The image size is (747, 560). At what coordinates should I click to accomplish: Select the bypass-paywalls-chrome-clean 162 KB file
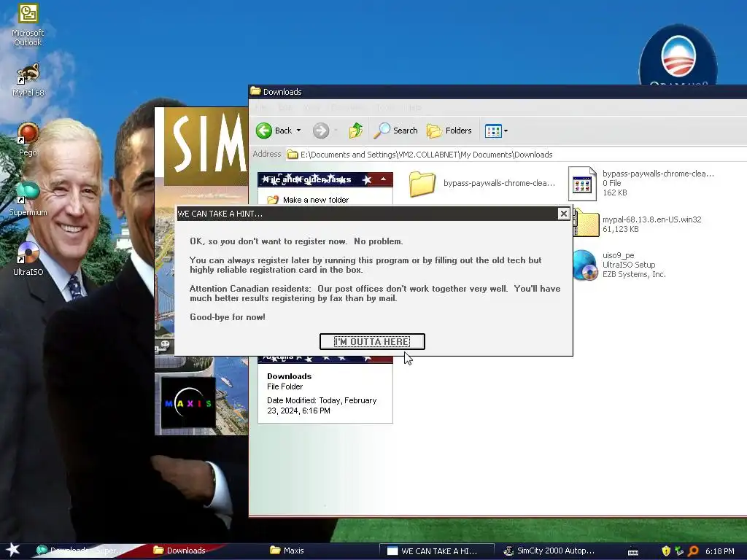click(x=640, y=183)
